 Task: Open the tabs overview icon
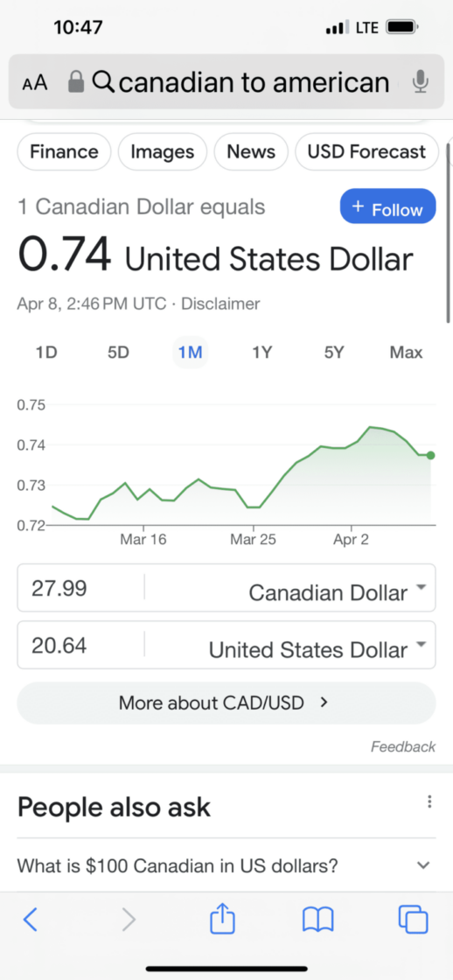click(x=413, y=920)
